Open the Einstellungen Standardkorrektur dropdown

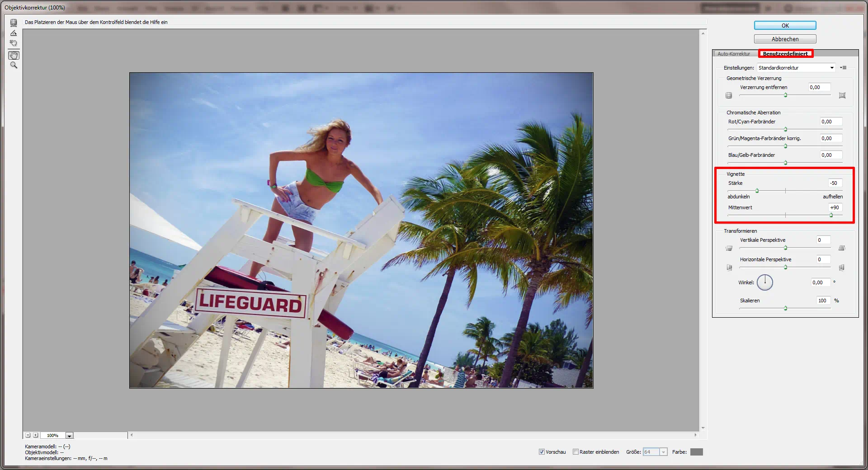click(796, 68)
